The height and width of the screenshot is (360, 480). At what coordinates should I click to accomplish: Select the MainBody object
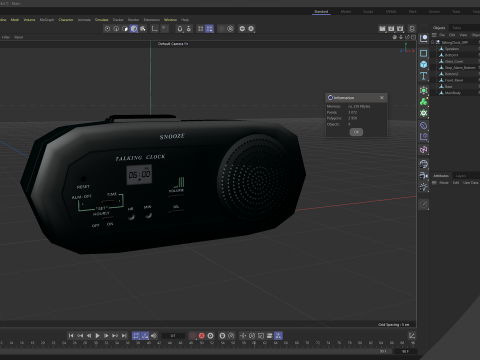[x=452, y=93]
